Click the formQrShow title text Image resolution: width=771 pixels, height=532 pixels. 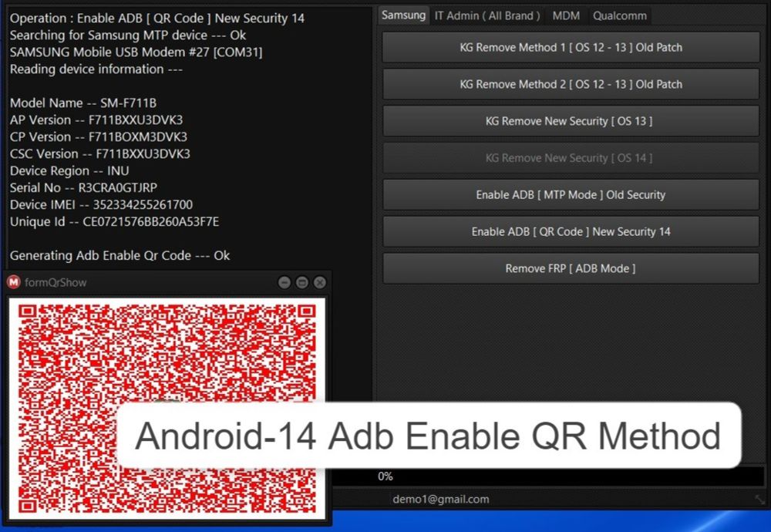[x=56, y=282]
